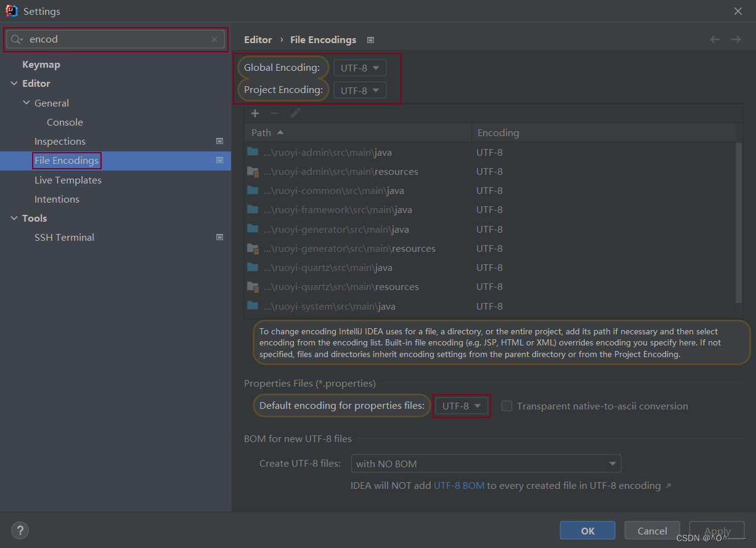Open default properties files encoding dropdown
Screen dimensions: 756x548
click(461, 406)
